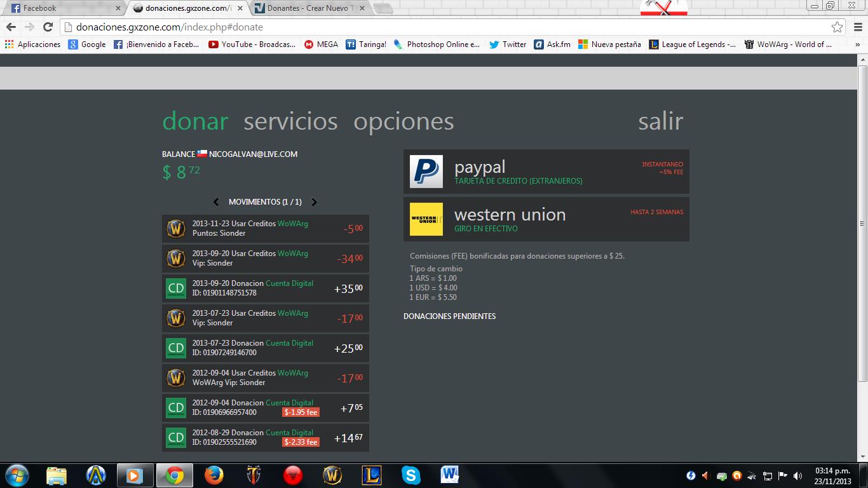Open Nueva pestaña bookmark

609,44
